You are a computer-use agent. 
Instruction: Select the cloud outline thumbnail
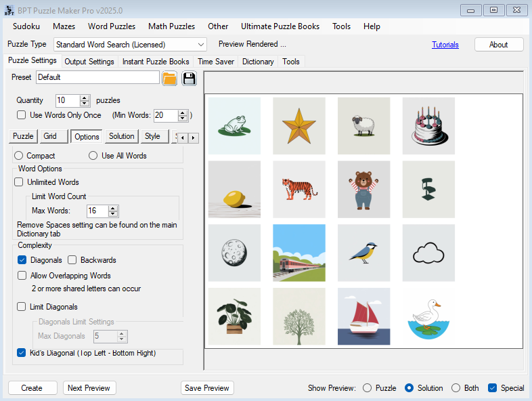coord(428,253)
